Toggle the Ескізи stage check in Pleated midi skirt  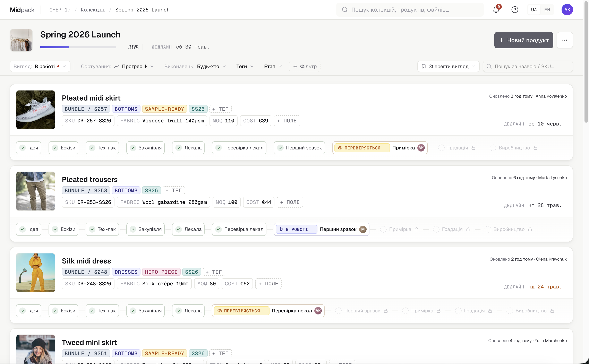click(55, 148)
